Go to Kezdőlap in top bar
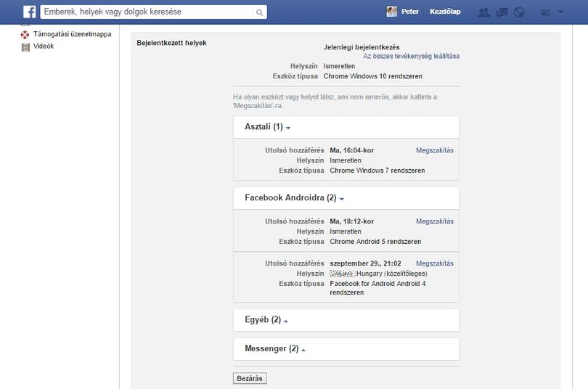This screenshot has height=389, width=588. (x=445, y=12)
